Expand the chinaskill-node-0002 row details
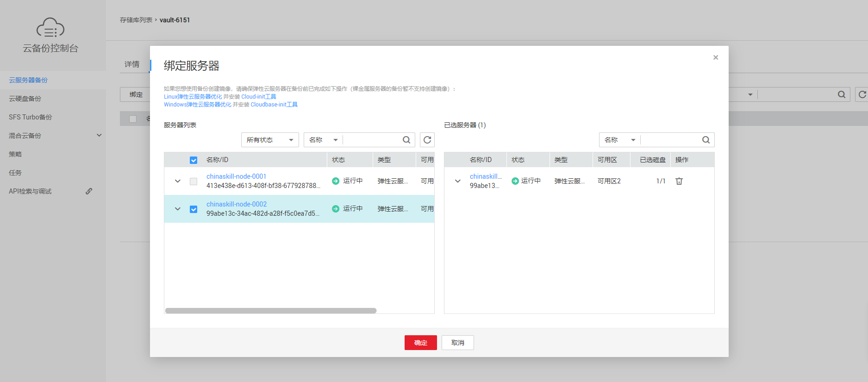This screenshot has width=868, height=382. [x=178, y=209]
